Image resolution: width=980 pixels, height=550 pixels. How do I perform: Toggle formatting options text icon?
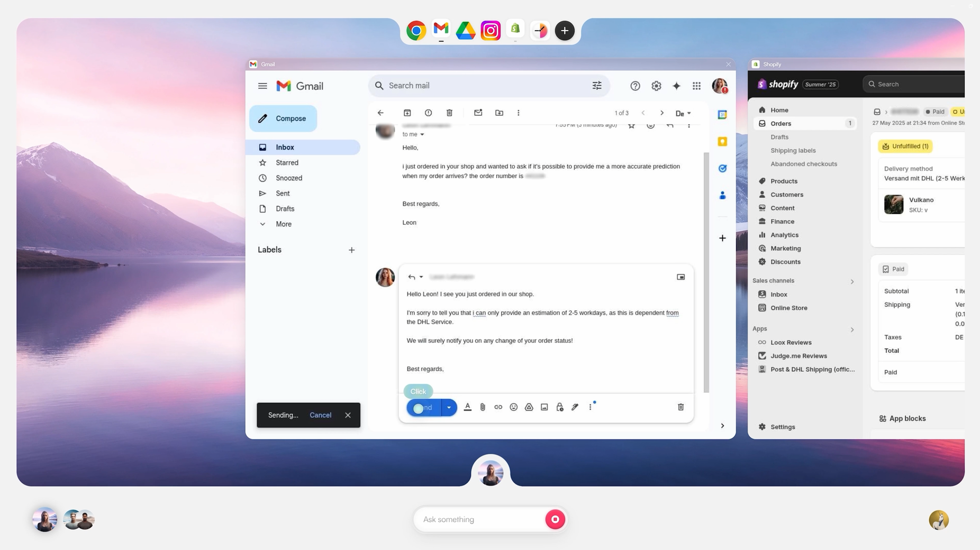[467, 407]
